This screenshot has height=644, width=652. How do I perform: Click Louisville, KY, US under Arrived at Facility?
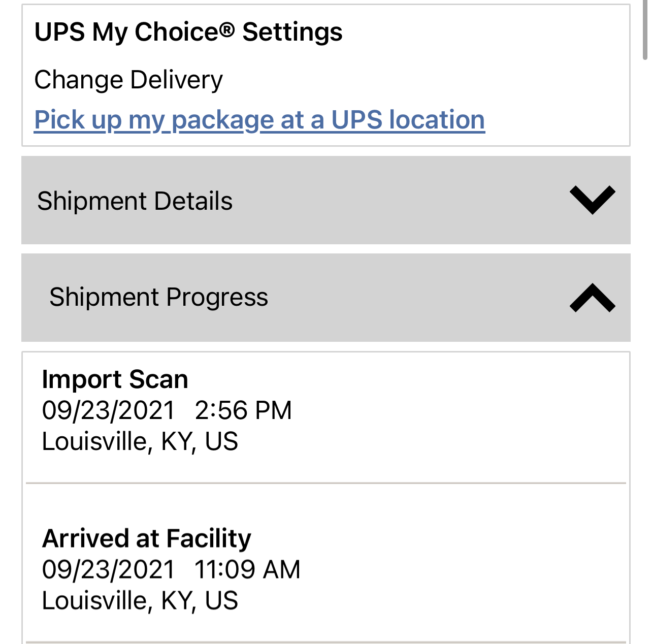pyautogui.click(x=140, y=600)
